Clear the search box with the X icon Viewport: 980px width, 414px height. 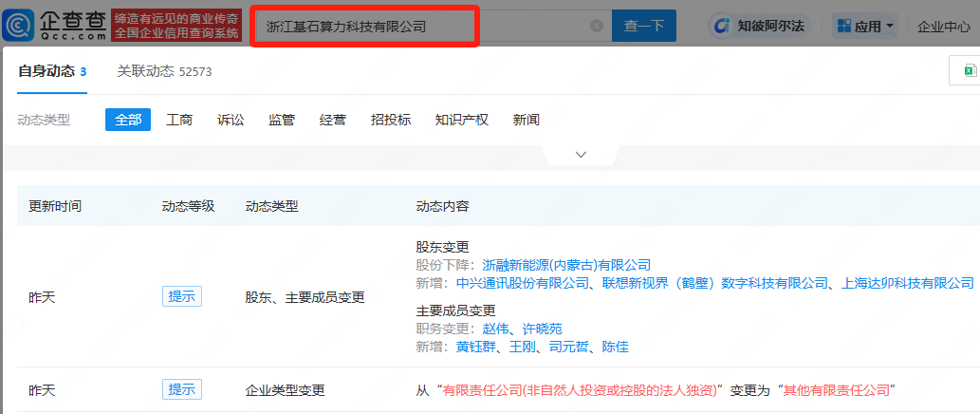597,26
